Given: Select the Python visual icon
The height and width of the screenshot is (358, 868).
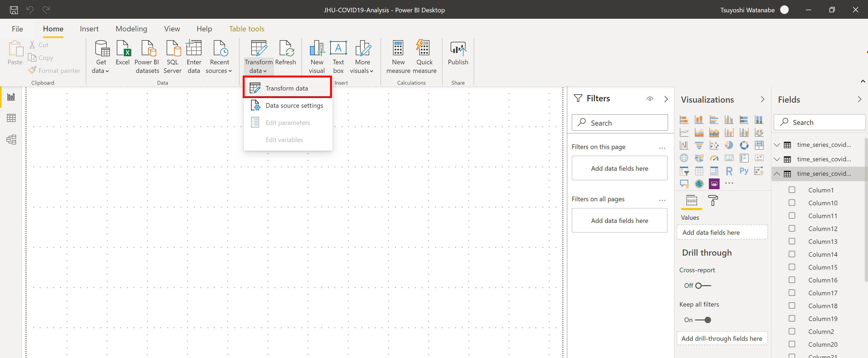Looking at the screenshot, I should [744, 171].
